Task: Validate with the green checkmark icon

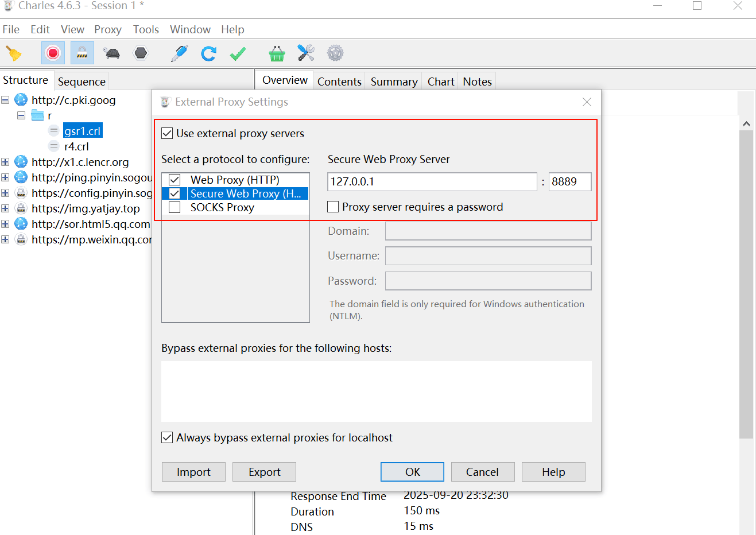Action: [238, 53]
